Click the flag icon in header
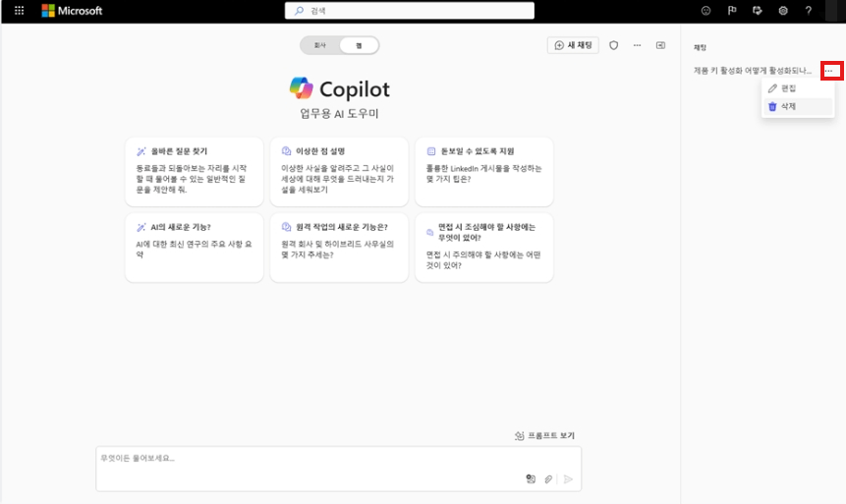The width and height of the screenshot is (846, 504). pyautogui.click(x=732, y=10)
